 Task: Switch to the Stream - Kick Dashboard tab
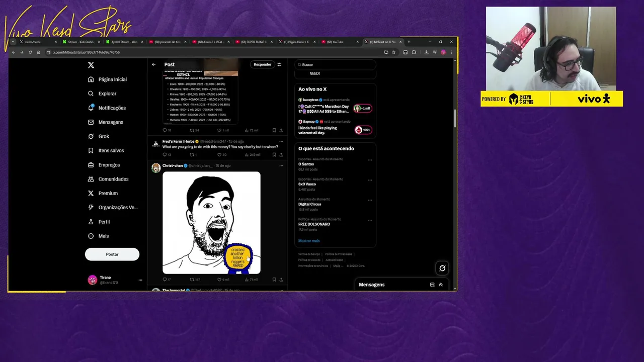[81, 42]
